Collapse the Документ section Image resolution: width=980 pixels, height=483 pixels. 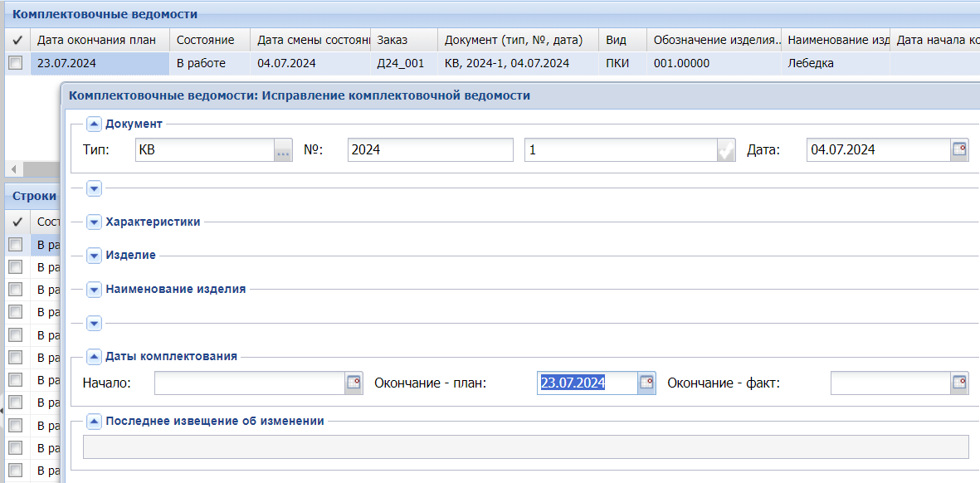(94, 124)
